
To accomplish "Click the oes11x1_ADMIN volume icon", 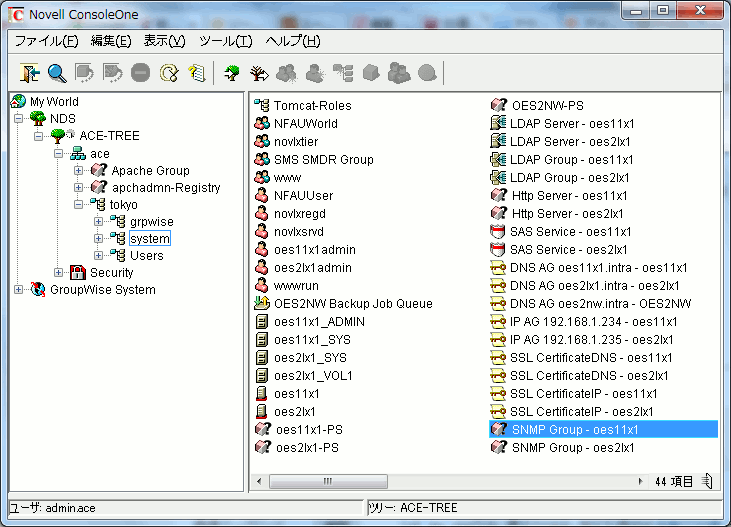I will point(262,321).
